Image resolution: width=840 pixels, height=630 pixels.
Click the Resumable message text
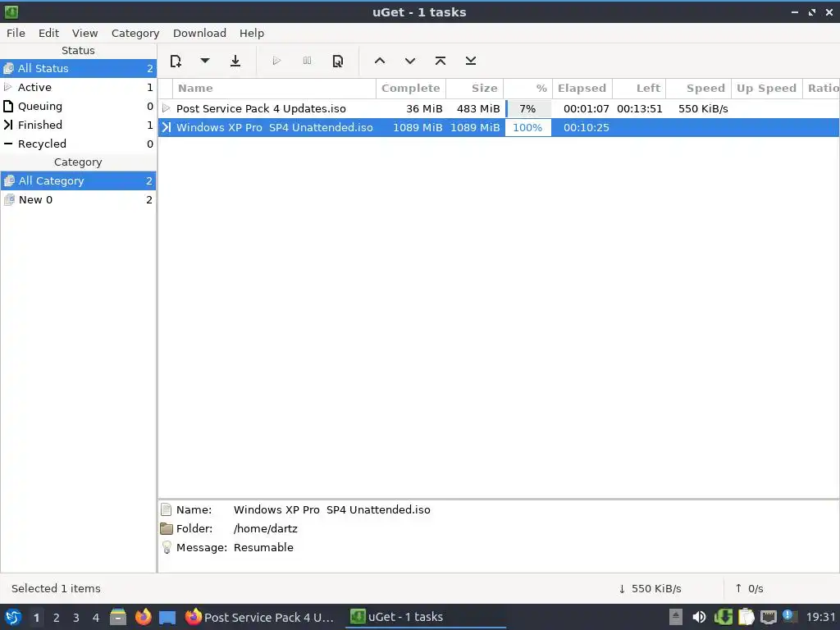tap(263, 547)
